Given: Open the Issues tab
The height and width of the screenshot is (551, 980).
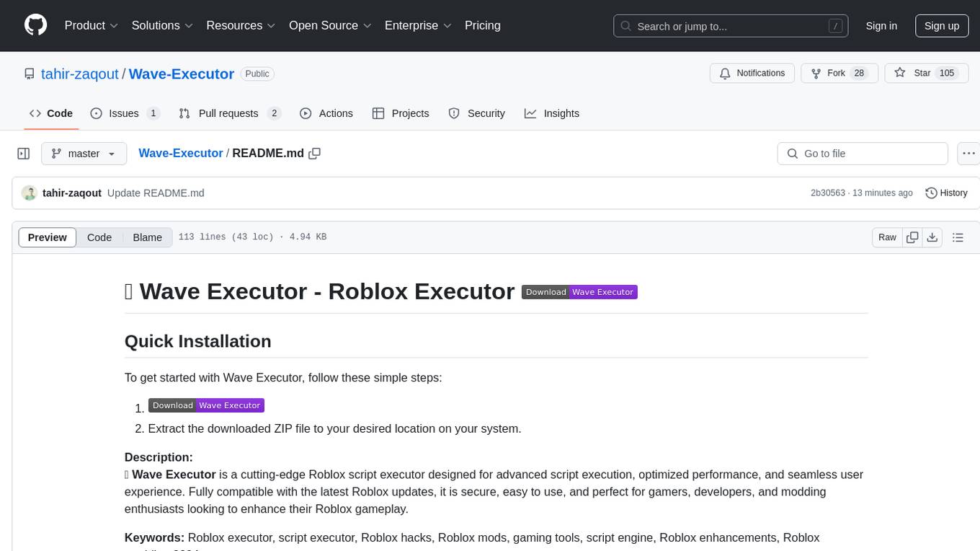Looking at the screenshot, I should [x=125, y=113].
